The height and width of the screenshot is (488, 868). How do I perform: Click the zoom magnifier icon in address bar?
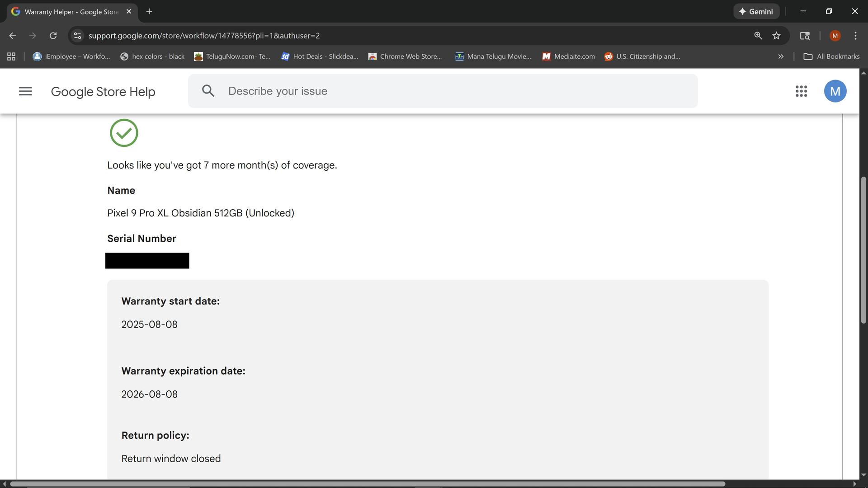click(758, 36)
